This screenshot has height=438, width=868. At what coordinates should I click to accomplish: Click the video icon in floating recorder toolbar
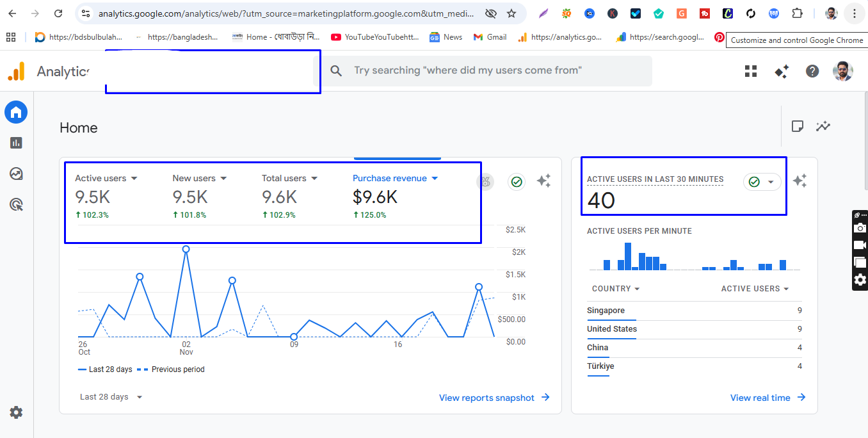coord(860,245)
